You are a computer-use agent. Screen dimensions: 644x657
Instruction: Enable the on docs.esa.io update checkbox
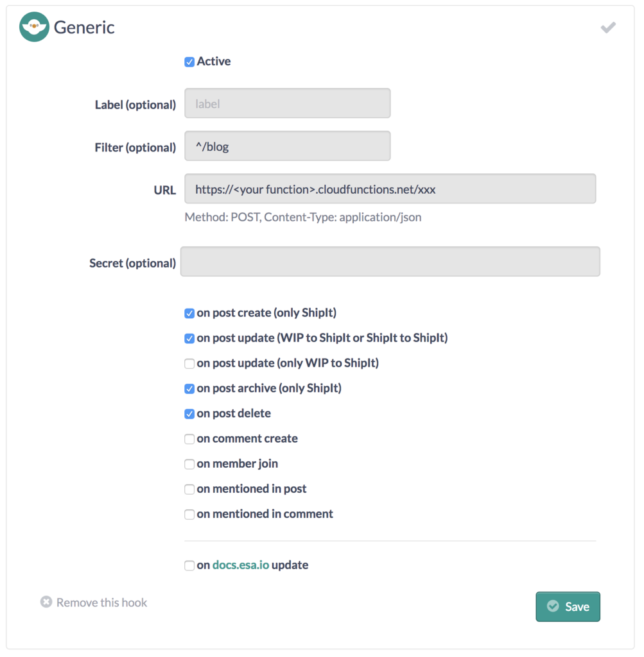[189, 565]
